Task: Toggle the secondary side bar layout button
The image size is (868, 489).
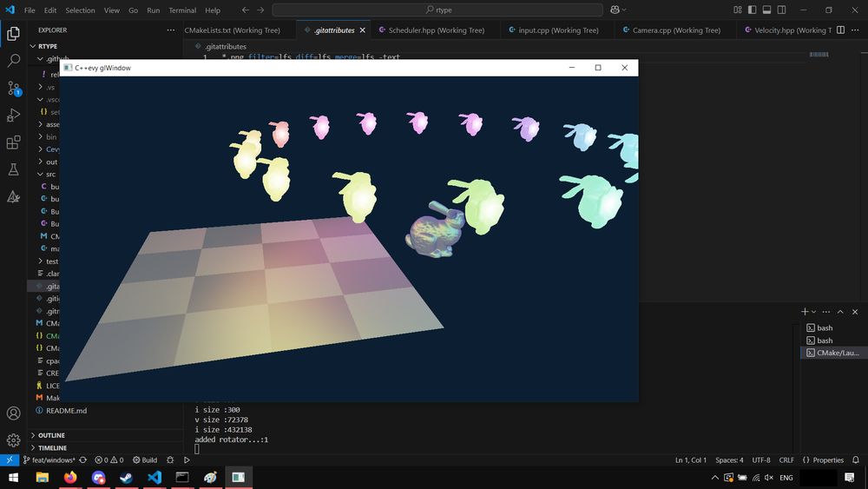Action: pyautogui.click(x=782, y=10)
